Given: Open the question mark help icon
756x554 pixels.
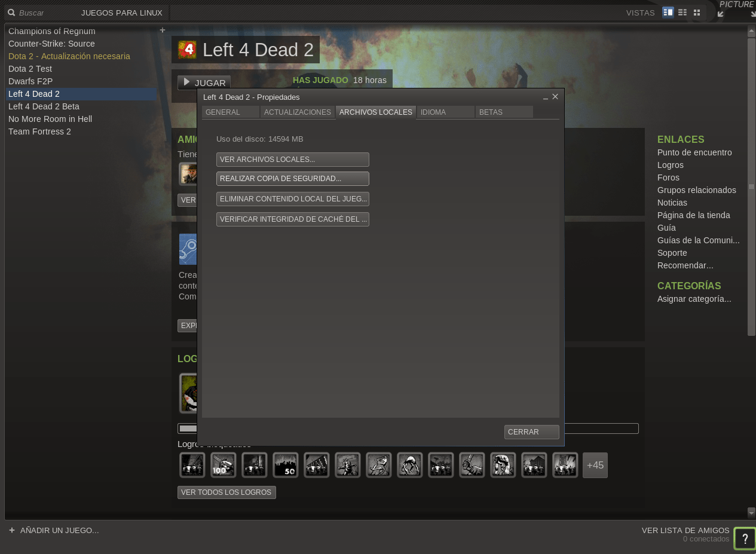Looking at the screenshot, I should point(745,538).
